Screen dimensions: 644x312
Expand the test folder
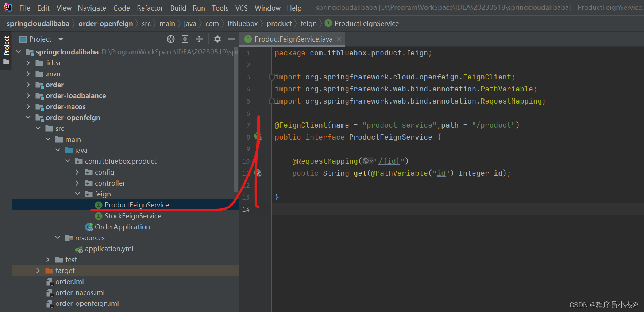[x=48, y=260]
